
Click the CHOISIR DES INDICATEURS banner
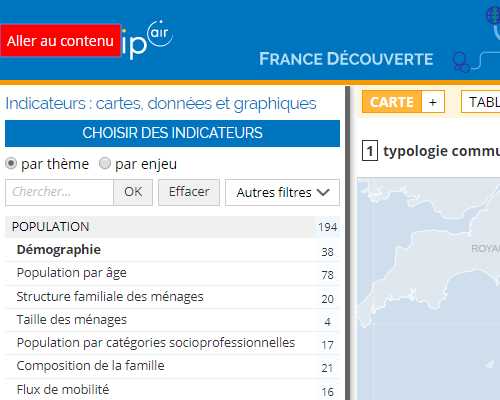pyautogui.click(x=172, y=133)
